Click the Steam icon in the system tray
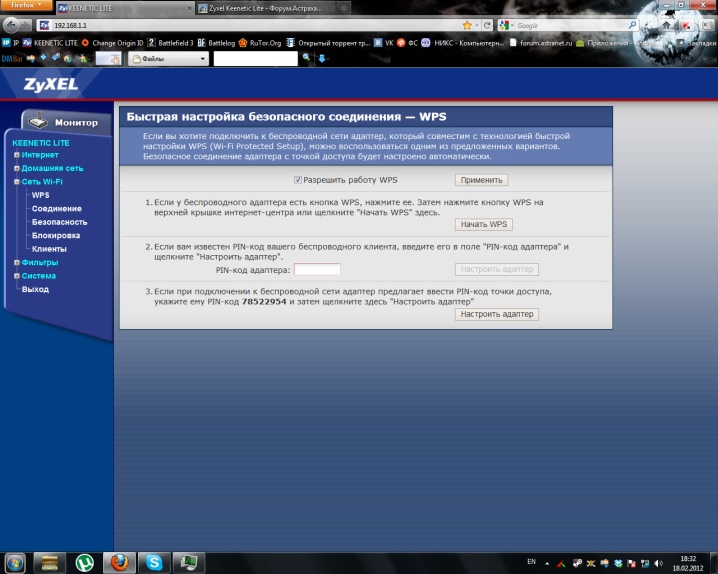This screenshot has width=718, height=574. 577,563
